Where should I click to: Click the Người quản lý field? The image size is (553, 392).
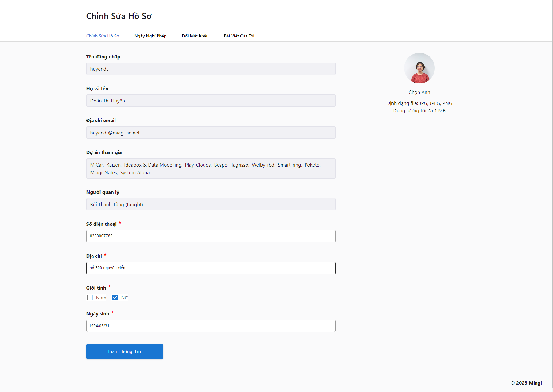(x=211, y=204)
